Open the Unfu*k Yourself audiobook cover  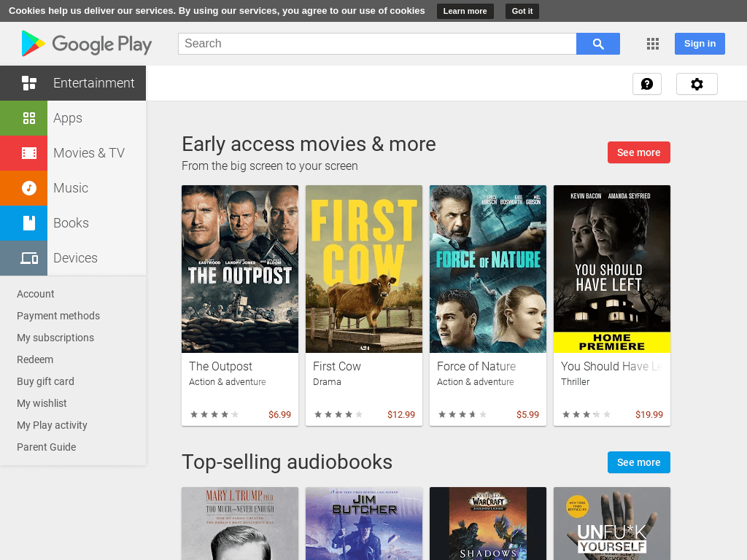(612, 524)
